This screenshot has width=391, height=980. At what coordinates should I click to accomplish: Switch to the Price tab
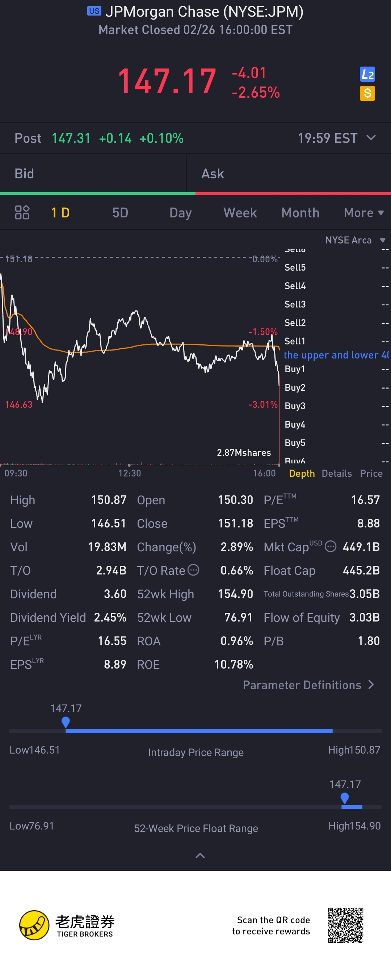(x=371, y=473)
